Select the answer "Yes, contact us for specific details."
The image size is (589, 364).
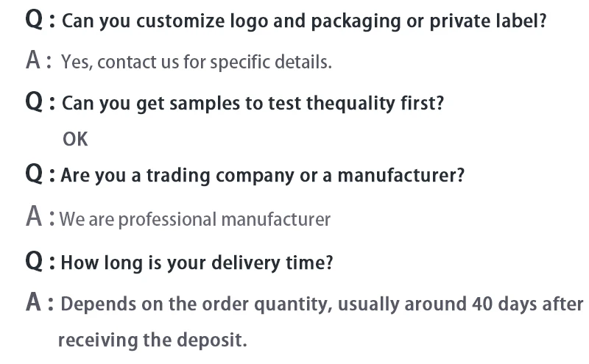coord(196,62)
